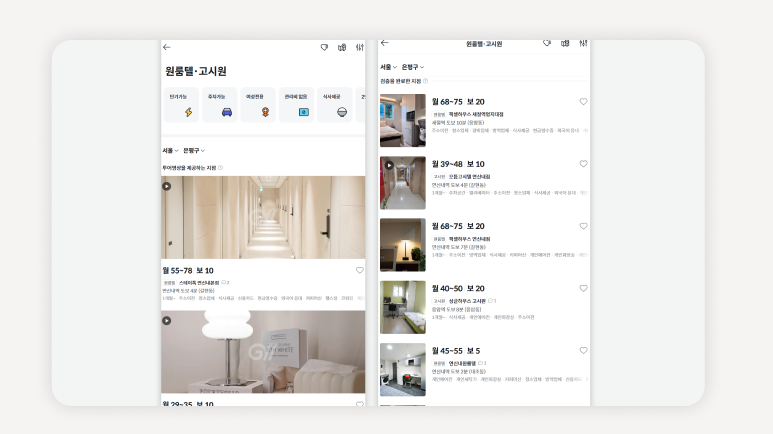
Task: Play tour video on white lamp listing photo
Action: click(x=167, y=321)
